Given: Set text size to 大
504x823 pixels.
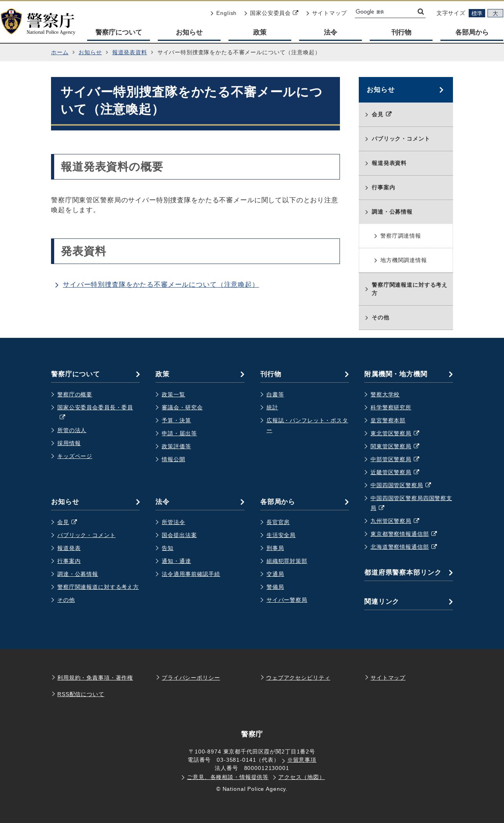Looking at the screenshot, I should (495, 13).
